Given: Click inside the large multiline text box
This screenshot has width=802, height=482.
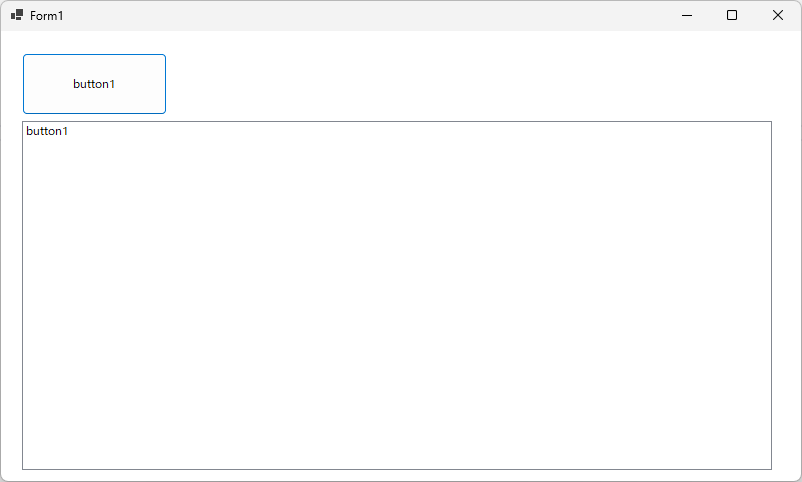Looking at the screenshot, I should pos(396,295).
